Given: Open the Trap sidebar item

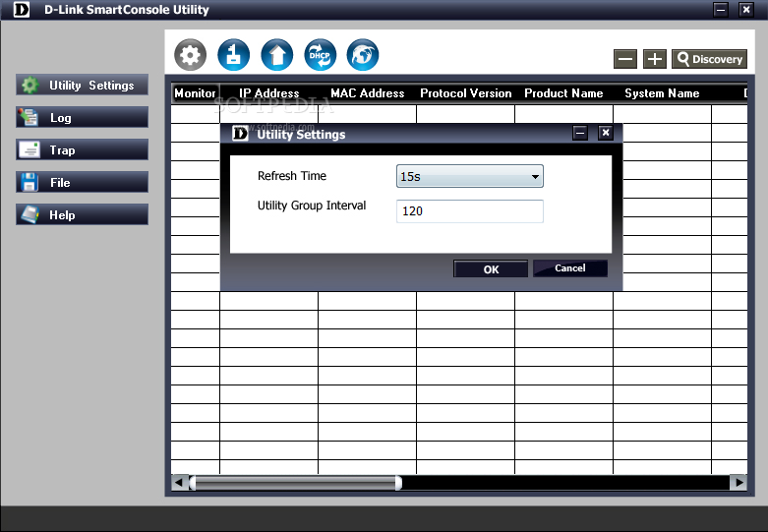Looking at the screenshot, I should click(x=82, y=149).
